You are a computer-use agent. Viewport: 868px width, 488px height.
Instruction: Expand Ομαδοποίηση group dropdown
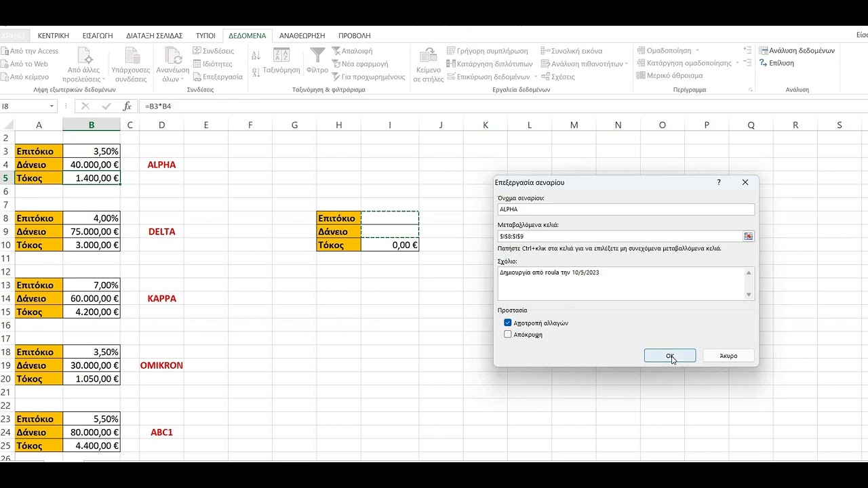click(x=696, y=51)
